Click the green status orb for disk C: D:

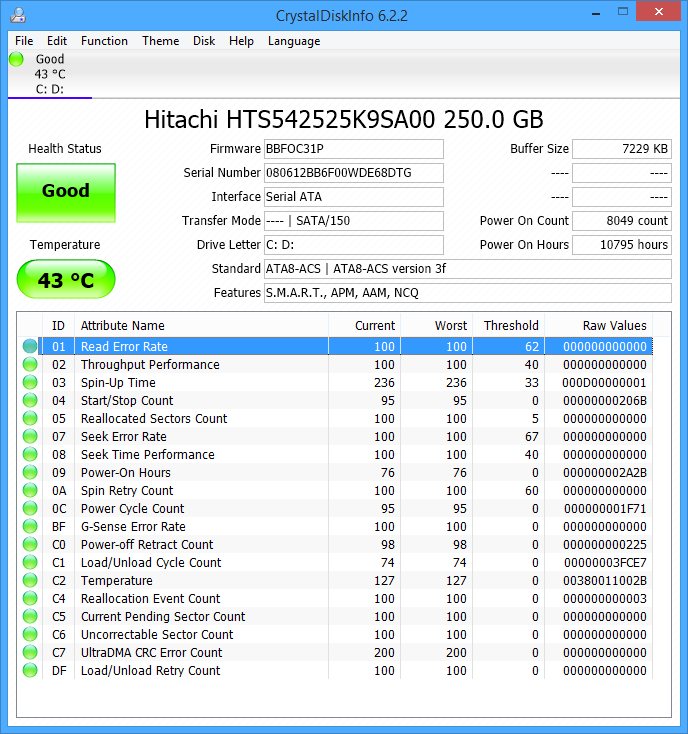click(17, 59)
